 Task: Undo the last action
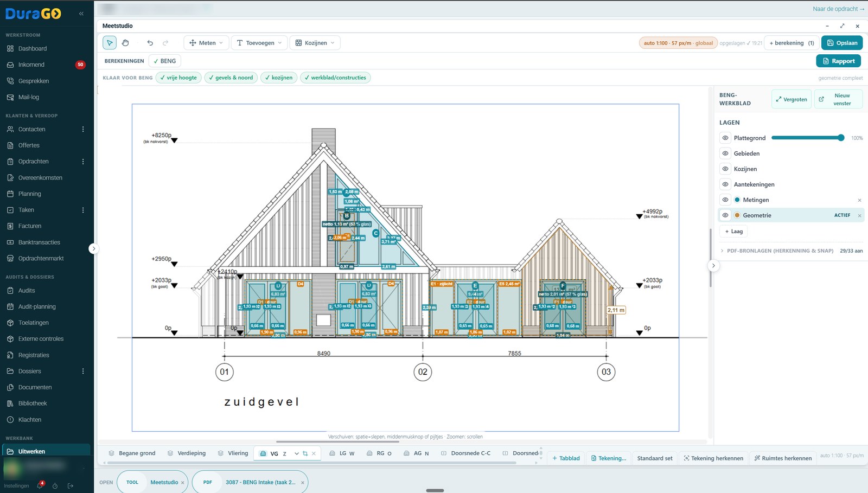(x=150, y=43)
